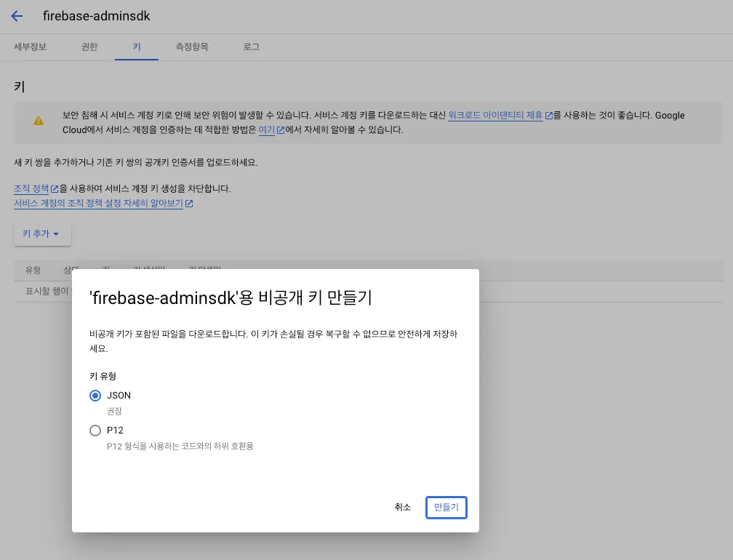Image resolution: width=733 pixels, height=560 pixels.
Task: Click the JSON label text
Action: point(119,396)
